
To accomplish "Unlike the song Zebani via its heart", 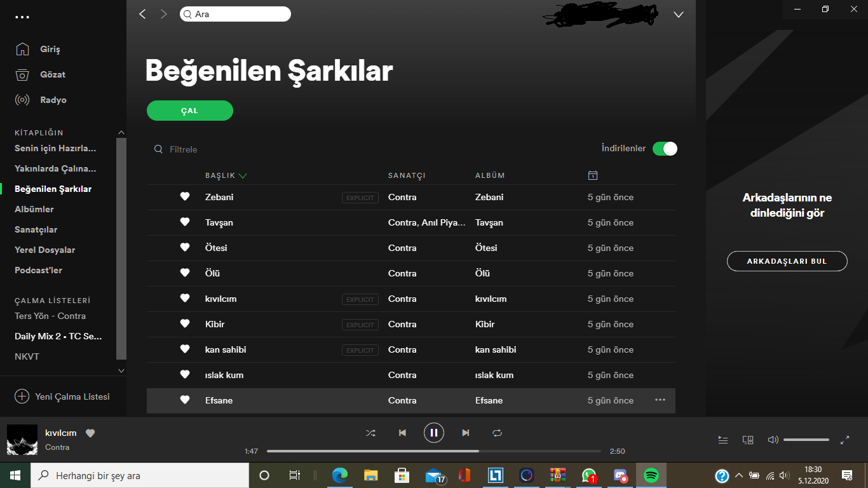I will [x=184, y=197].
